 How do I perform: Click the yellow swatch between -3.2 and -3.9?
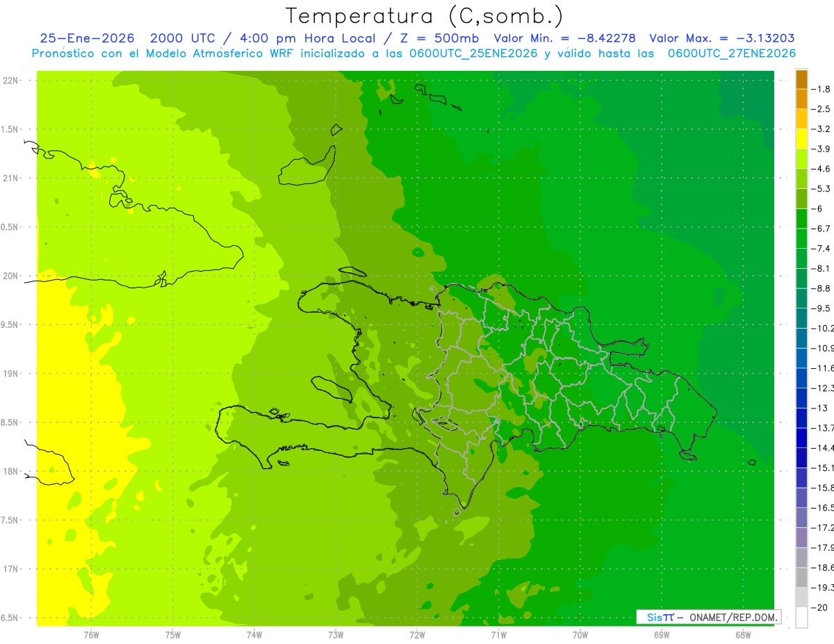801,139
